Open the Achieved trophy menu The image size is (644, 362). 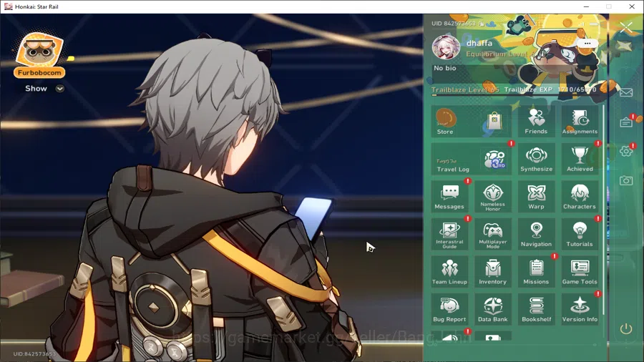pos(580,159)
